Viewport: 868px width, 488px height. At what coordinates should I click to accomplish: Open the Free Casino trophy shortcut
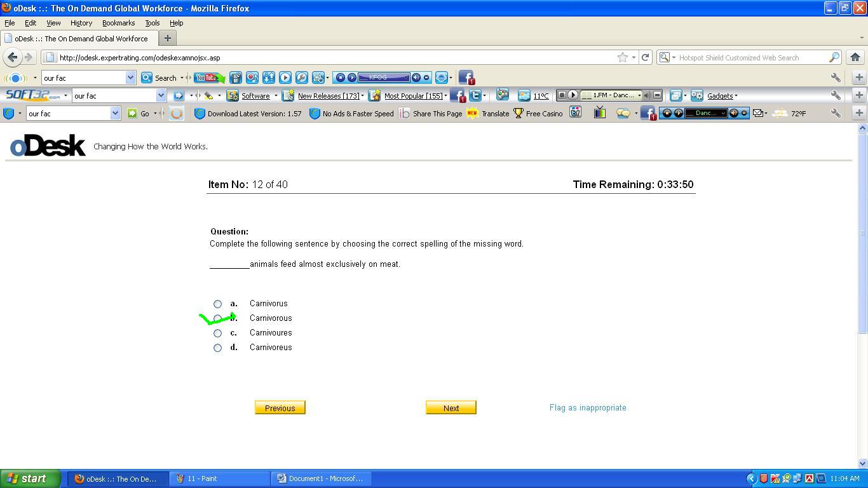(538, 113)
